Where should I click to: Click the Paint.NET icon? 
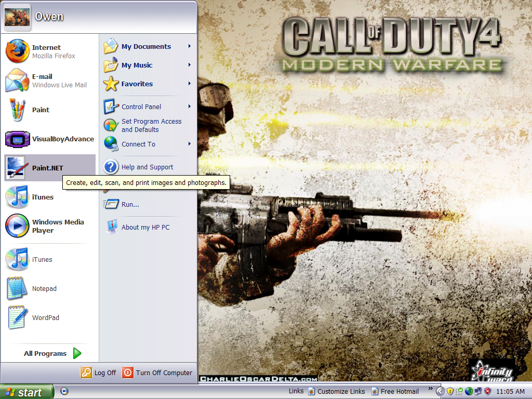point(16,168)
